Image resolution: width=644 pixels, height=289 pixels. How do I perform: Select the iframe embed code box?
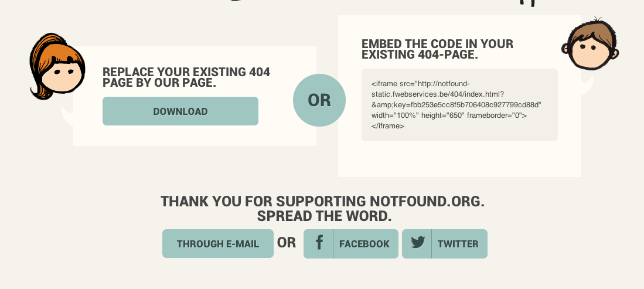pos(459,105)
